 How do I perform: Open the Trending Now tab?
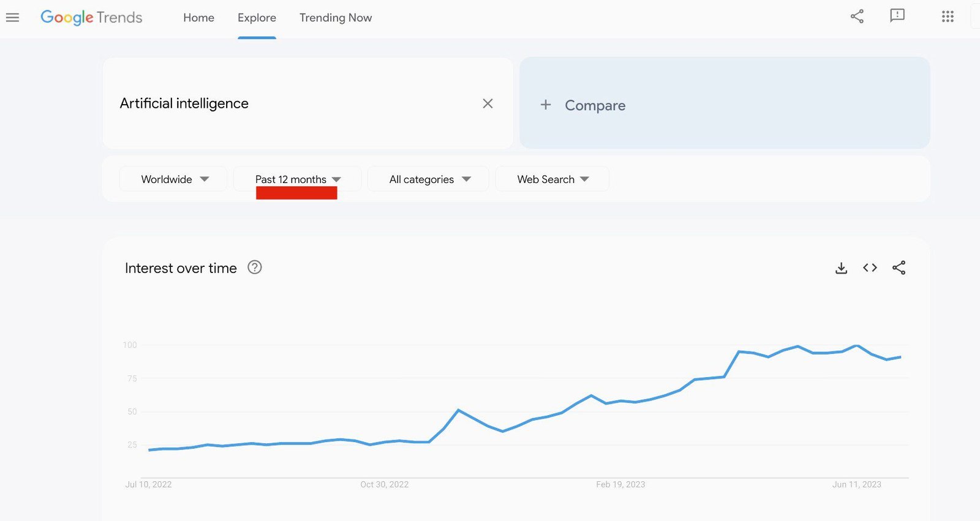(336, 18)
